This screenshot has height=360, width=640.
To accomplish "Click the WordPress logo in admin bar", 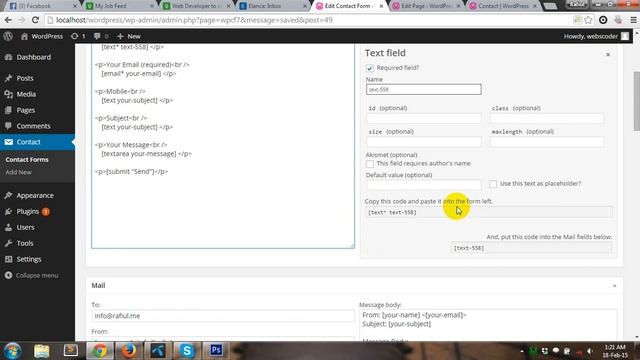I will [x=8, y=36].
